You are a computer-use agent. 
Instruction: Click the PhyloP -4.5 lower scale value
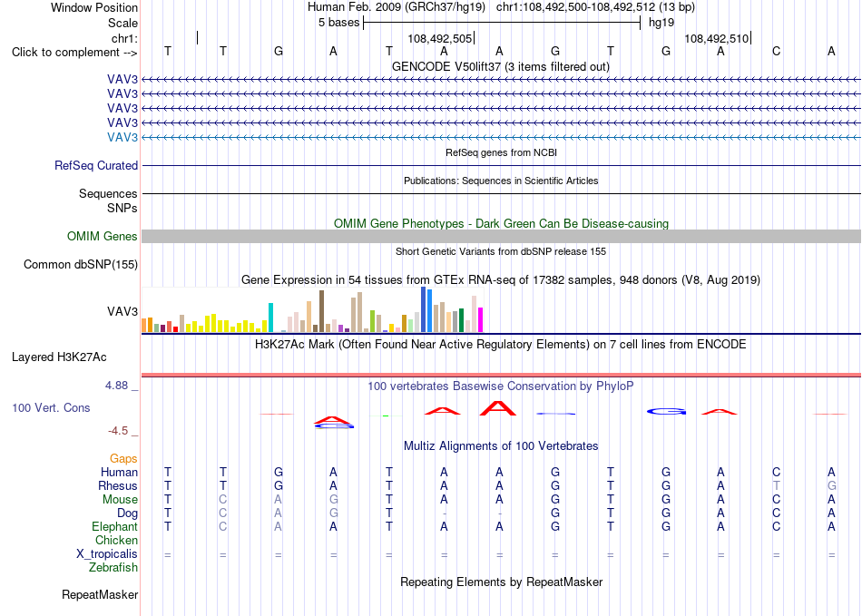point(118,430)
